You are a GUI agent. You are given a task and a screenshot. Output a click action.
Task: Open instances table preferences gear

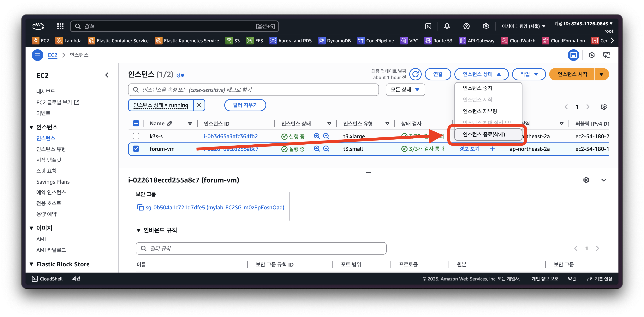pos(604,107)
